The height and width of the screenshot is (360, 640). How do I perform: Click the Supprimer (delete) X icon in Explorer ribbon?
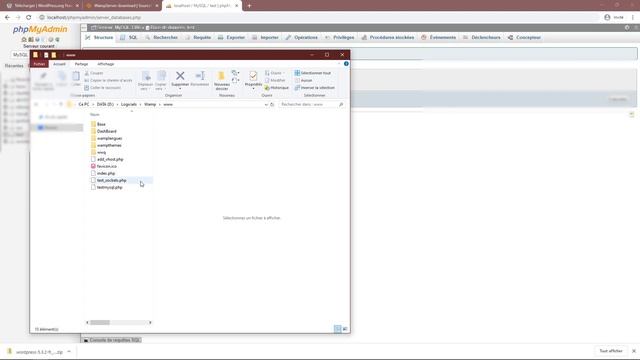coord(180,76)
